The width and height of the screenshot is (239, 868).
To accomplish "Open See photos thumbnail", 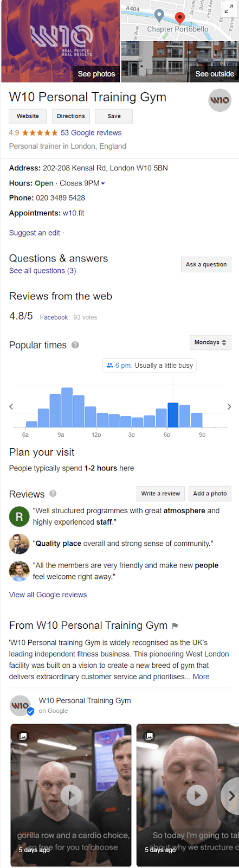I will pyautogui.click(x=60, y=41).
